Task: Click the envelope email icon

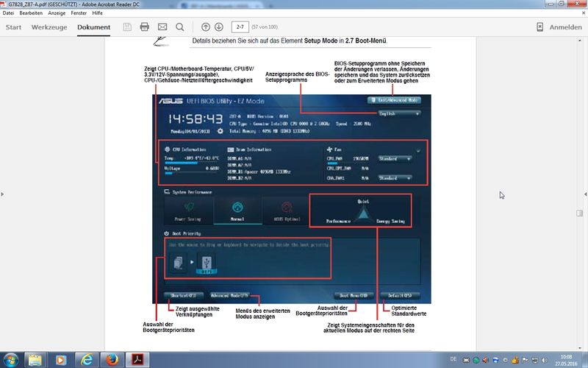Action: tap(162, 26)
